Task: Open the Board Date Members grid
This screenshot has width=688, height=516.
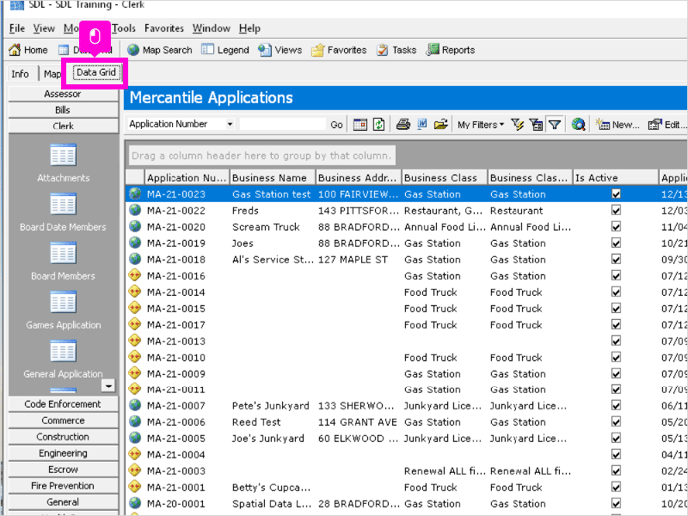Action: coord(63,212)
